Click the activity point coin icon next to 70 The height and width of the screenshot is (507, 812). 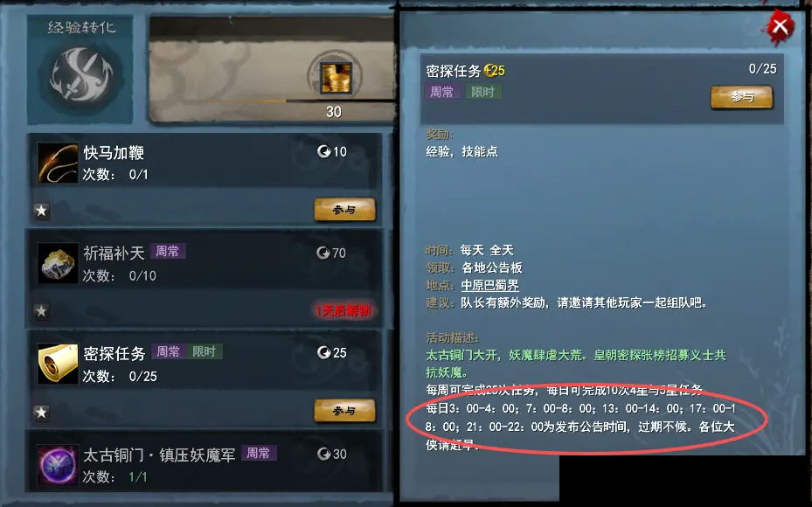tap(323, 253)
